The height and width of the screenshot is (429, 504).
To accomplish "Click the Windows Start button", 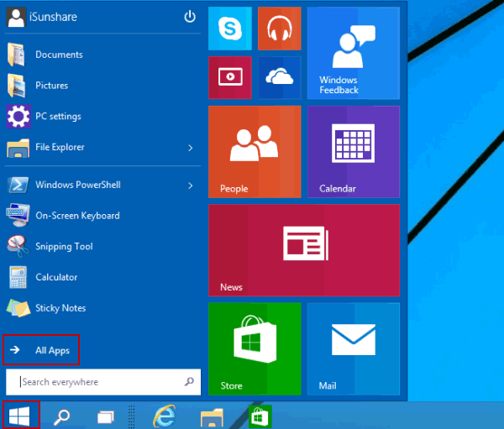I will (19, 416).
